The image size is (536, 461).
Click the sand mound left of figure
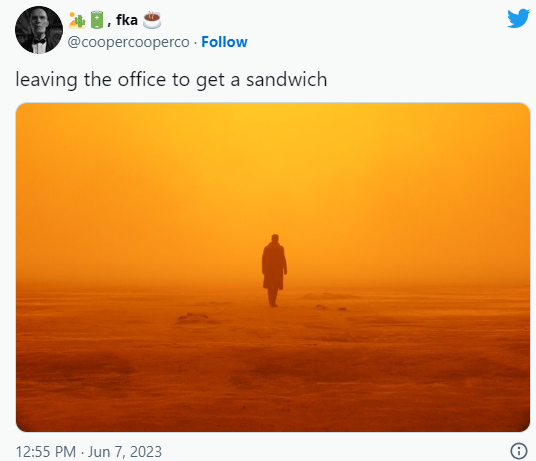(x=196, y=319)
